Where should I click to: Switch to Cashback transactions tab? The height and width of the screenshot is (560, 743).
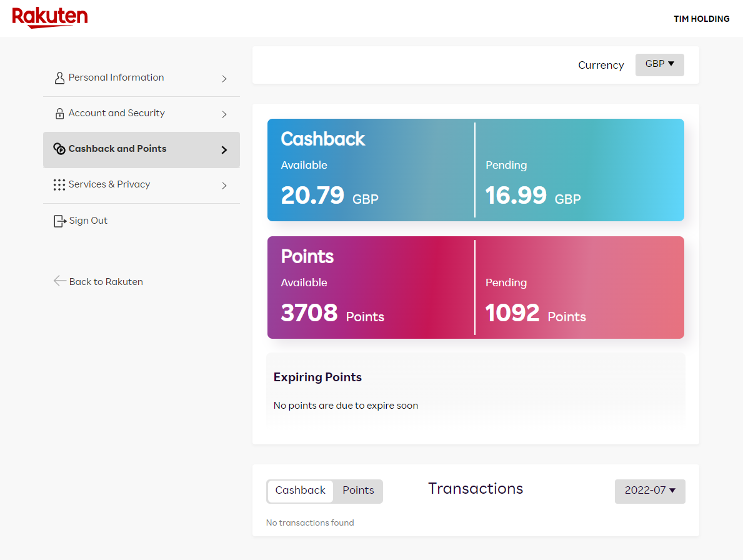coord(301,491)
